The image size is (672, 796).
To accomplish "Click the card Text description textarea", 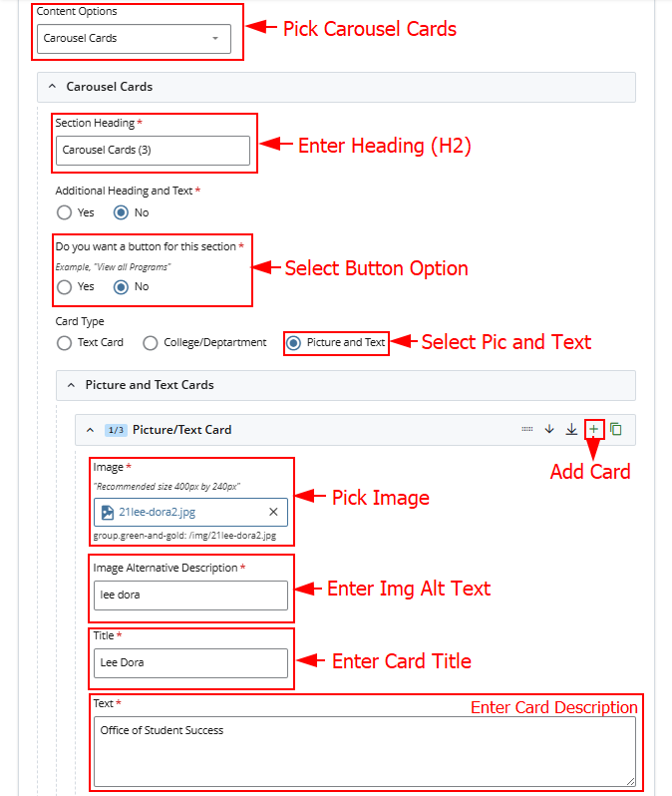I will click(364, 750).
